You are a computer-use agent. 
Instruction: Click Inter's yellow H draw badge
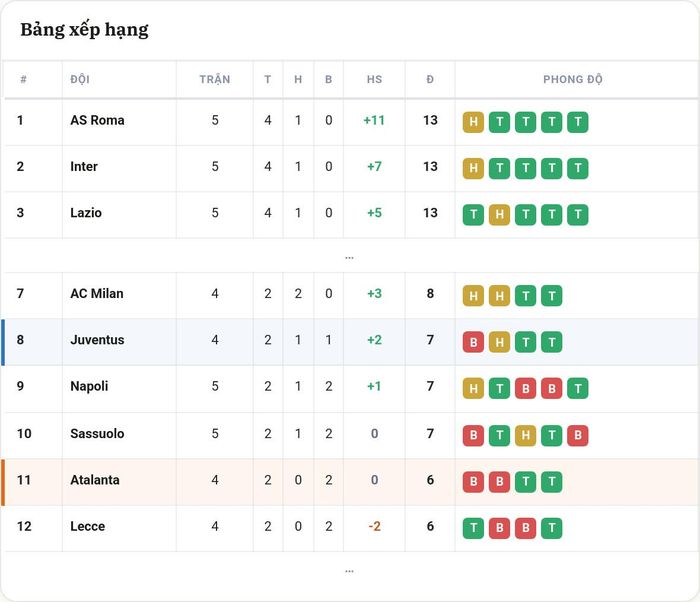(x=473, y=168)
